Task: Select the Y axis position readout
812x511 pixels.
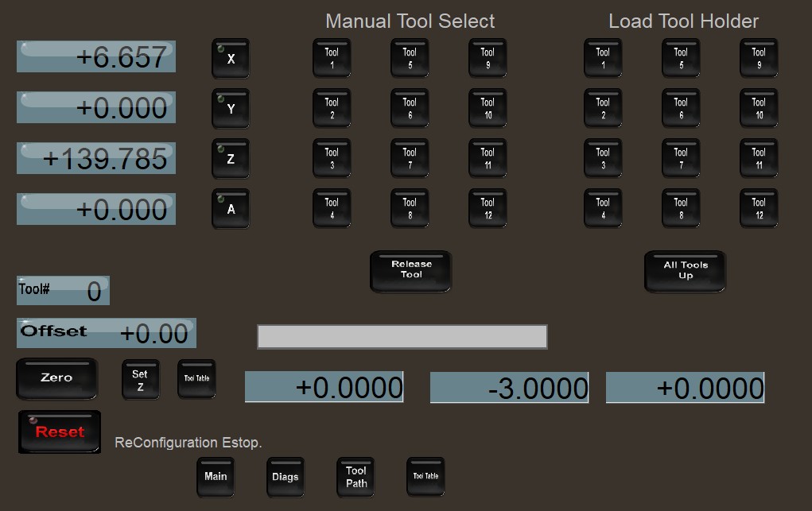Action: (x=96, y=107)
